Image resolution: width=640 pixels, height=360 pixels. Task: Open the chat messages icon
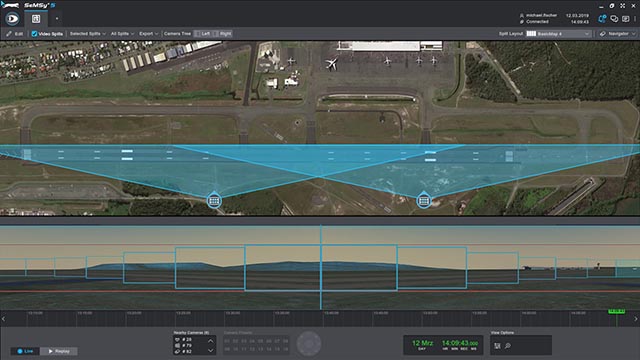pyautogui.click(x=614, y=19)
